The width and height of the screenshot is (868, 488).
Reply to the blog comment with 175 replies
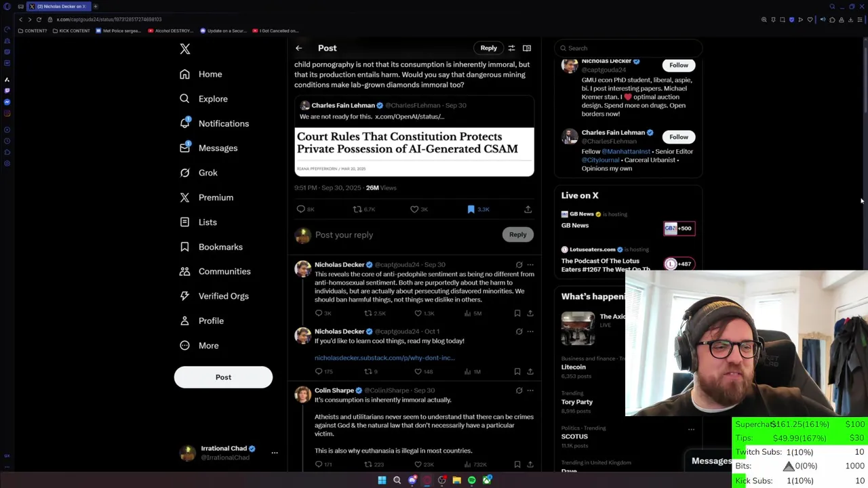(324, 371)
